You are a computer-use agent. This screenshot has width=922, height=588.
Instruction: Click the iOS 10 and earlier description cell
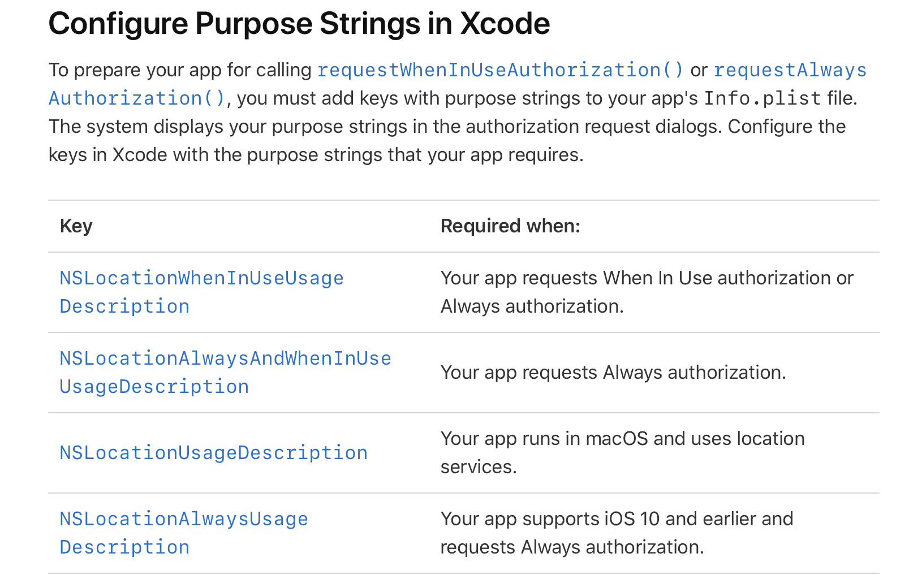(617, 533)
